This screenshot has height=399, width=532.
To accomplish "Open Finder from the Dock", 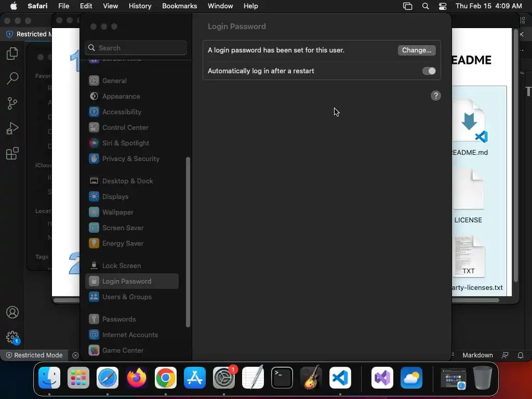I will [x=49, y=378].
